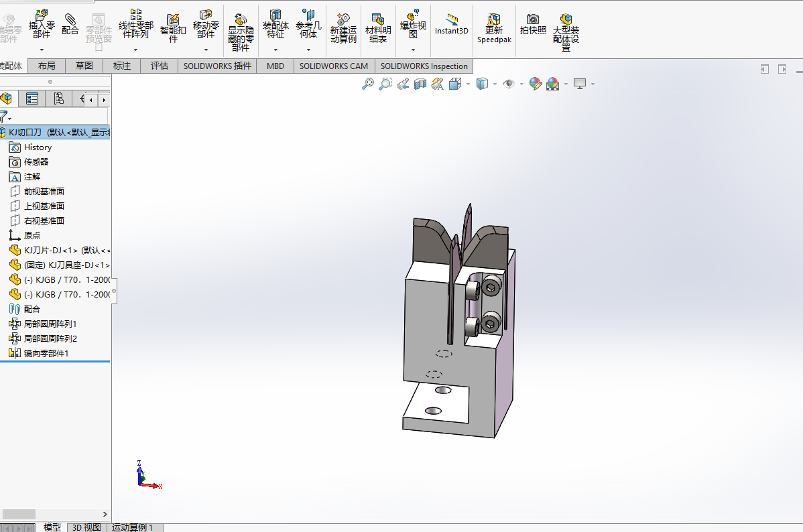Open dropdown under Exploded View

413,50
